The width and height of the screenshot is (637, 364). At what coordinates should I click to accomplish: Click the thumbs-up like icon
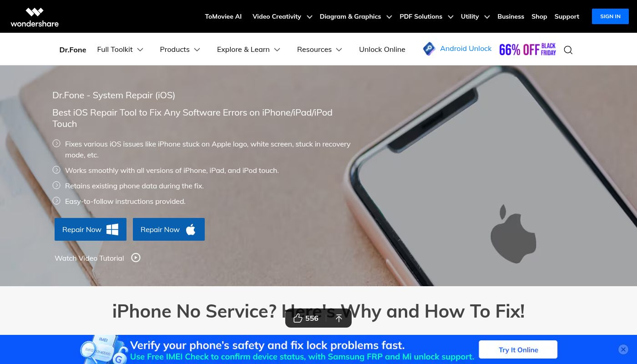tap(298, 318)
